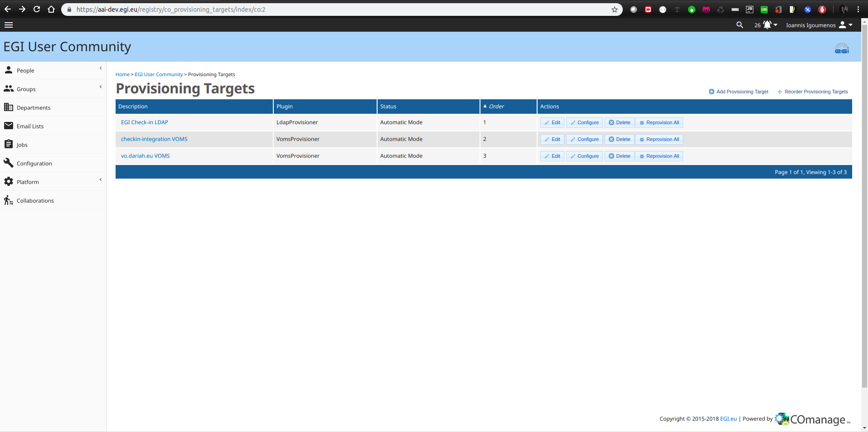Click the browser address bar
The image size is (868, 432).
(x=342, y=10)
